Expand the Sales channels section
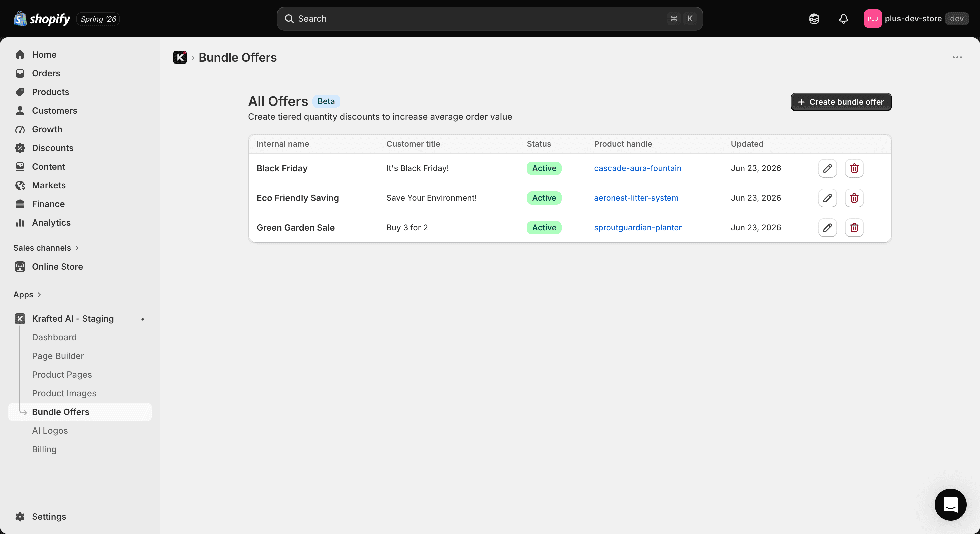The image size is (980, 534). pyautogui.click(x=46, y=248)
